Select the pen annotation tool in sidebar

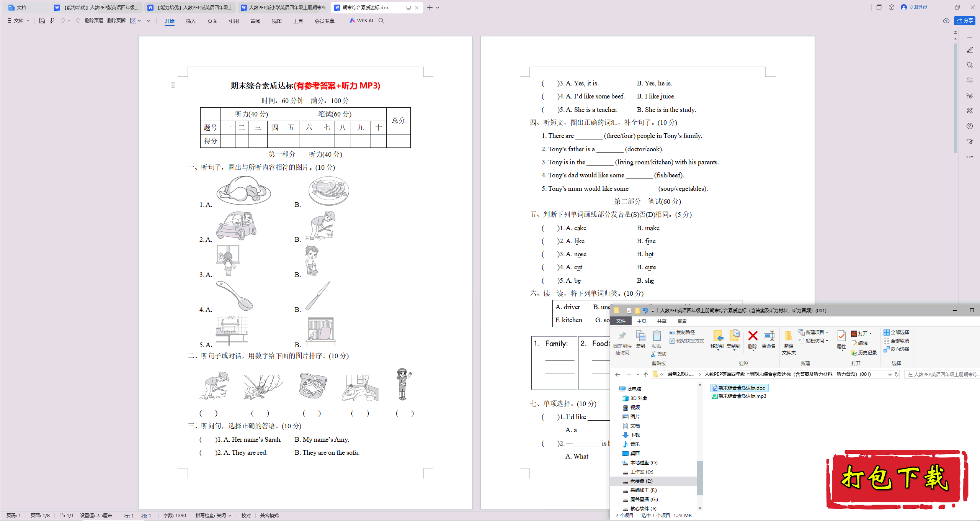(x=970, y=50)
